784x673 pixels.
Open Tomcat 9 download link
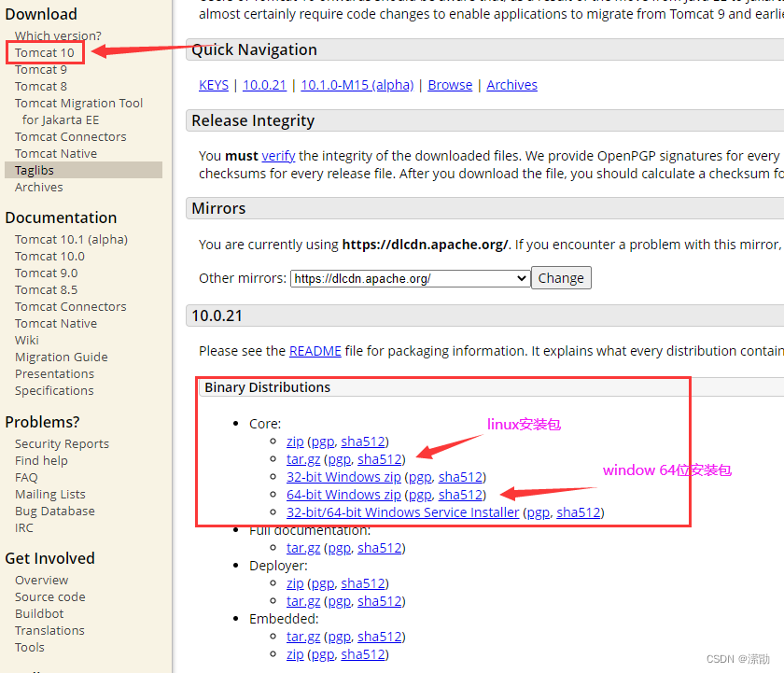pos(41,69)
